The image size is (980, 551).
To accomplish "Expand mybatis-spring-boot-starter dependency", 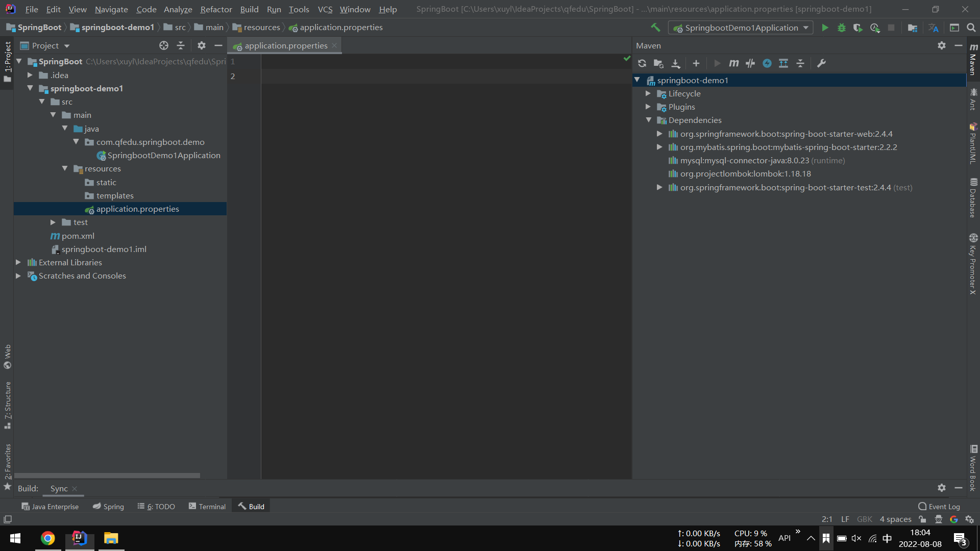I will coord(659,147).
